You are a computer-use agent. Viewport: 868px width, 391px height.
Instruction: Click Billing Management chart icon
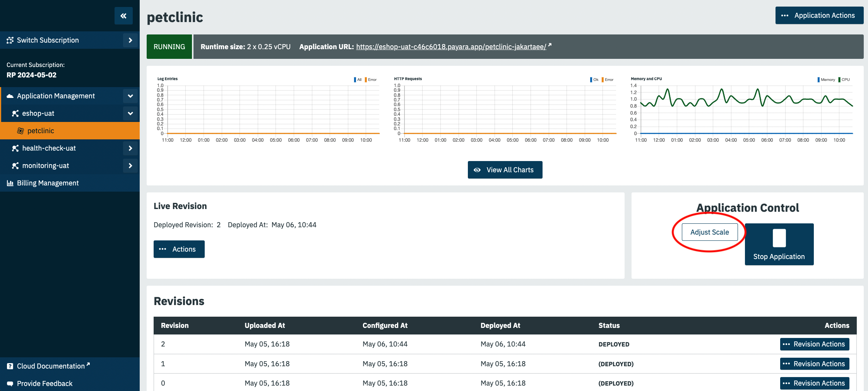[x=10, y=183]
